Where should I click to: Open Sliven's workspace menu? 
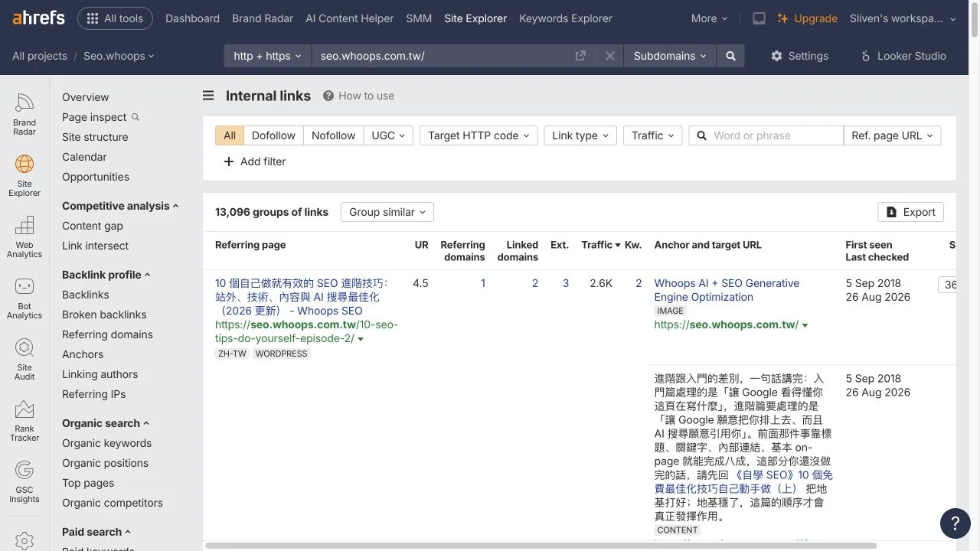(904, 18)
